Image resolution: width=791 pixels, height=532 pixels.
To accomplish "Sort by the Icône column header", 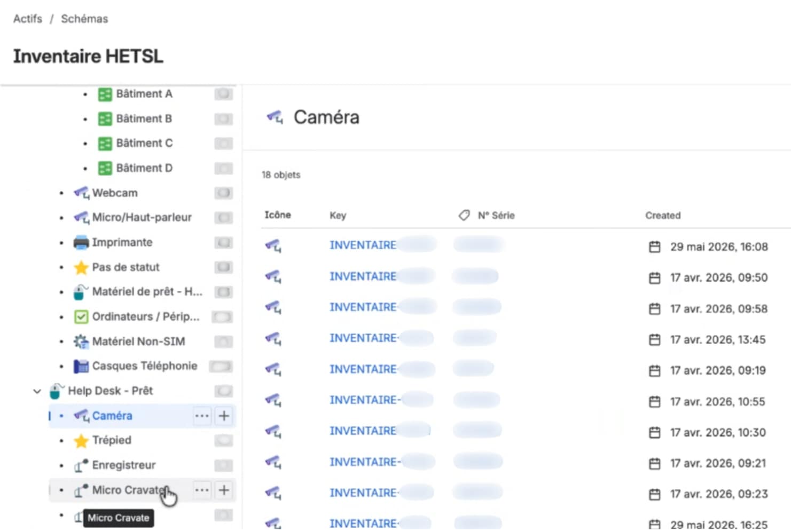I will pos(278,215).
